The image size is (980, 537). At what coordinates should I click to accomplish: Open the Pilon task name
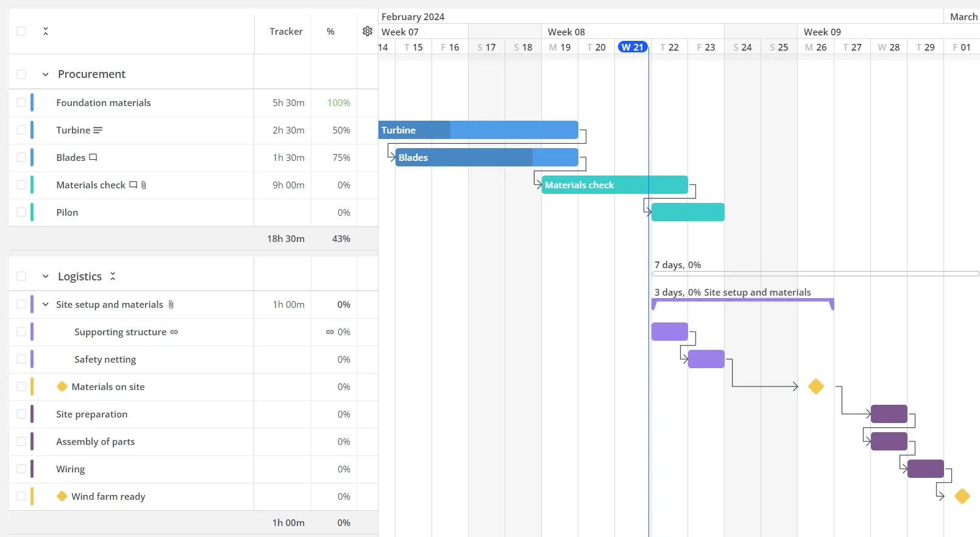[x=67, y=213]
